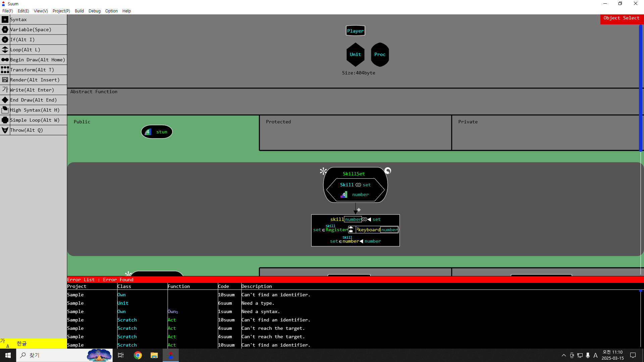Open the Project(P) menu
Screen dimensions: 644x362
tap(61, 11)
